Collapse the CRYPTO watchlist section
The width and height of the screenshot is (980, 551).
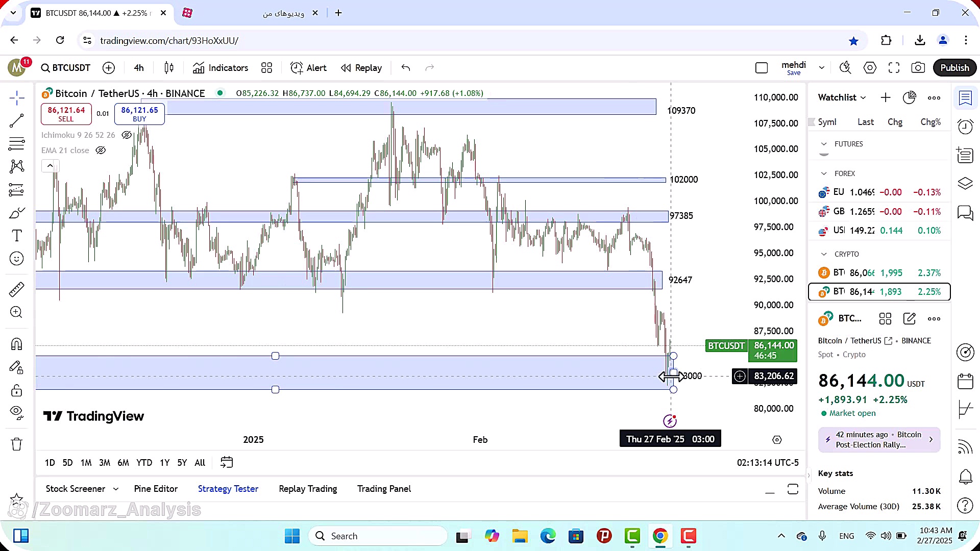tap(824, 254)
